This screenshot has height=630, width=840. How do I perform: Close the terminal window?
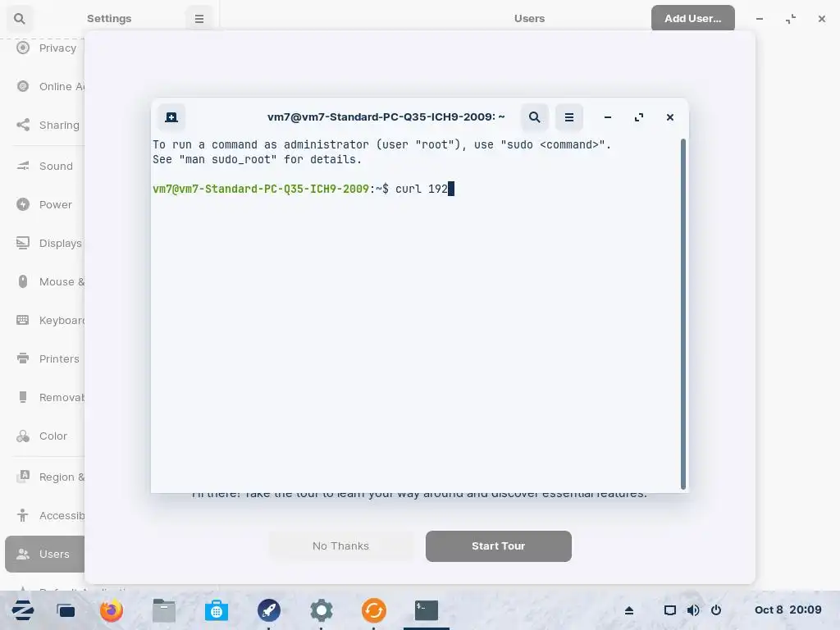669,117
